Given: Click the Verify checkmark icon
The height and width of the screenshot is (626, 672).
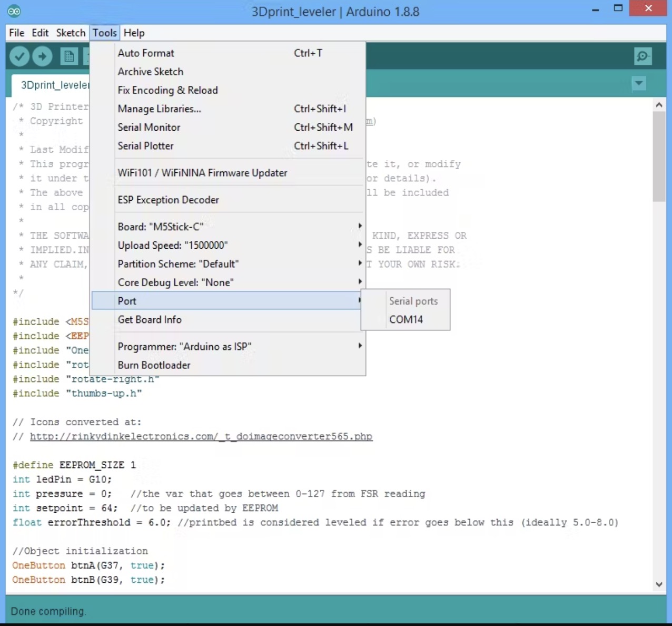Looking at the screenshot, I should click(x=19, y=56).
